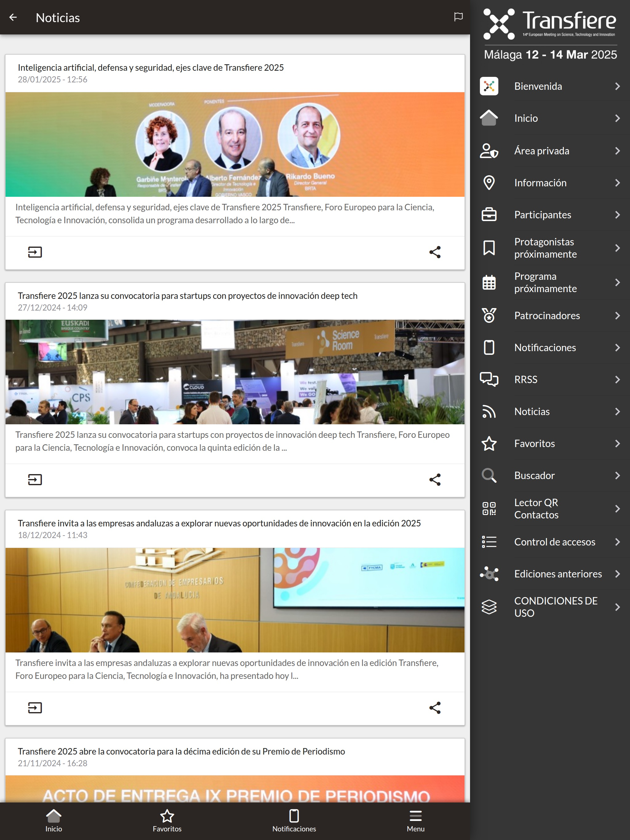Click the list icon for Control de accesos
This screenshot has height=840, width=630.
(x=489, y=542)
